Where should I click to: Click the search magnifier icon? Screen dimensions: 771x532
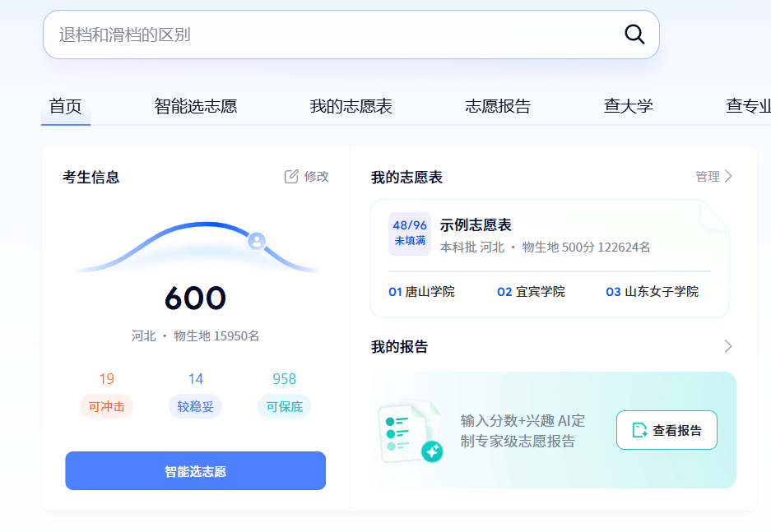[634, 35]
